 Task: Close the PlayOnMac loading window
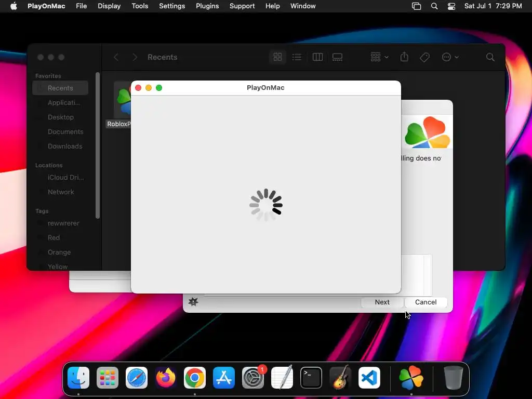coord(138,88)
